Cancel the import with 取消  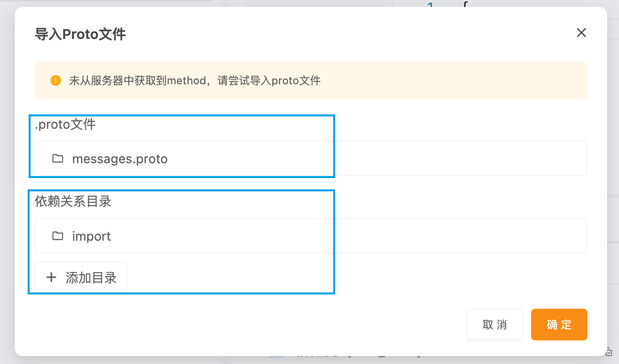coord(495,324)
